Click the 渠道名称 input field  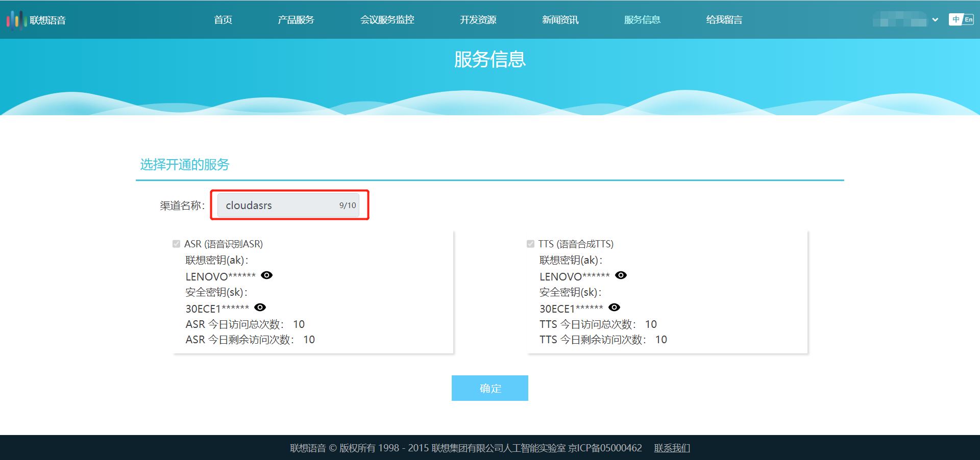pos(288,205)
